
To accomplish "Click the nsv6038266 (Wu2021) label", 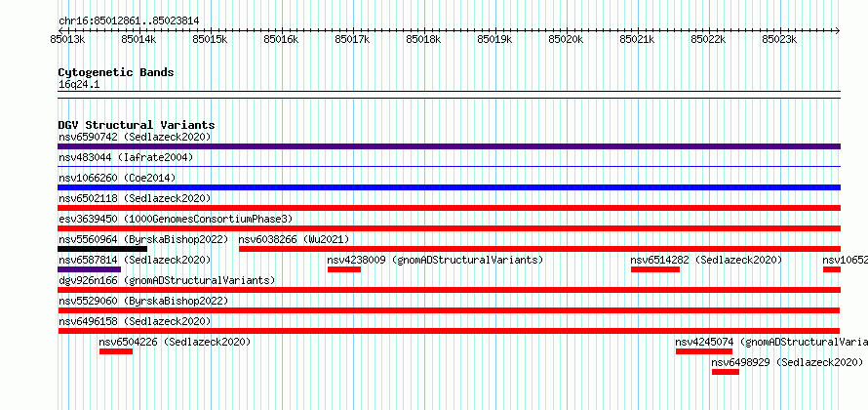I will 294,239.
